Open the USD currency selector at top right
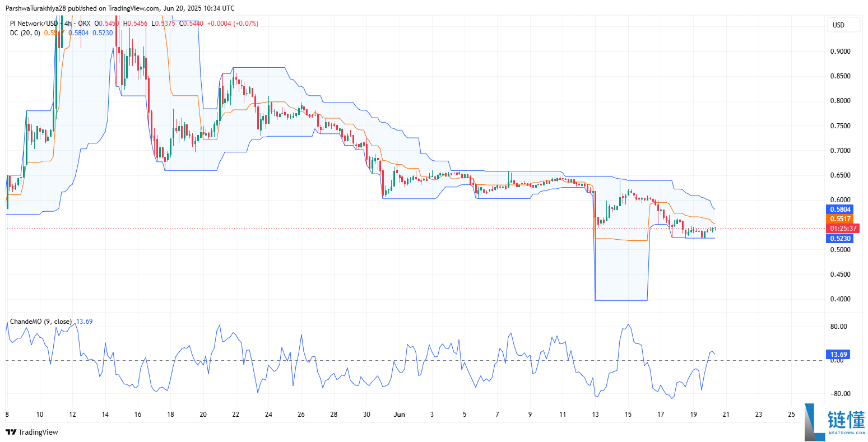Image resolution: width=868 pixels, height=442 pixels. coord(843,25)
